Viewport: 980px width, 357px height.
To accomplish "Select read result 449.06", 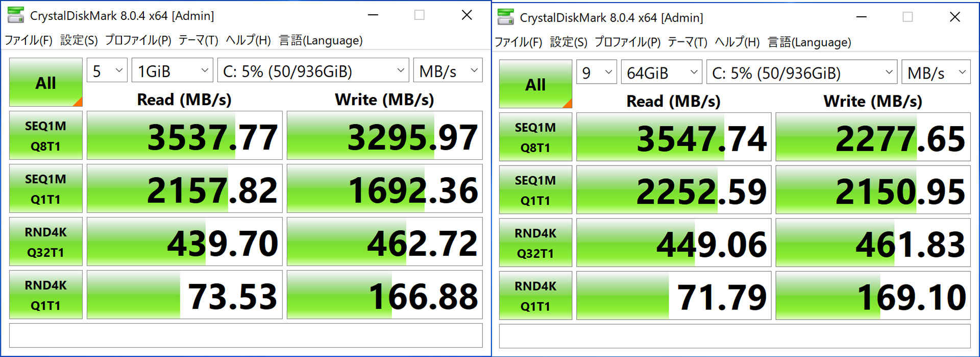I will click(x=674, y=243).
